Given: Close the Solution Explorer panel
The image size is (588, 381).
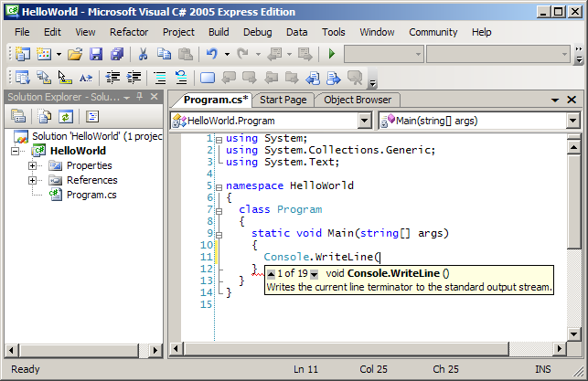Looking at the screenshot, I should point(154,97).
